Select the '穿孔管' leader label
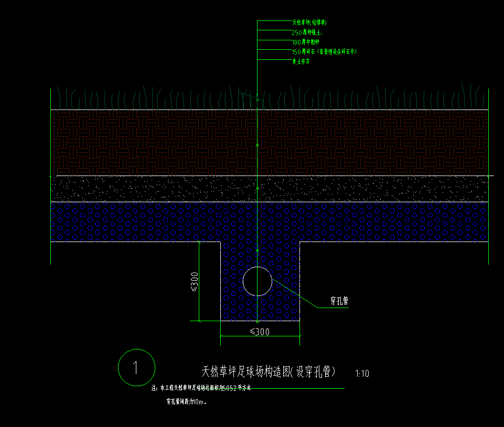Image resolution: width=504 pixels, height=427 pixels. 339,301
